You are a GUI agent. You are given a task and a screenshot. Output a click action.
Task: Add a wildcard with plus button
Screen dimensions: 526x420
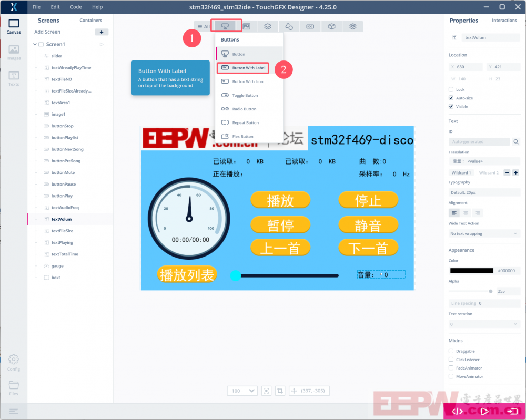(516, 172)
